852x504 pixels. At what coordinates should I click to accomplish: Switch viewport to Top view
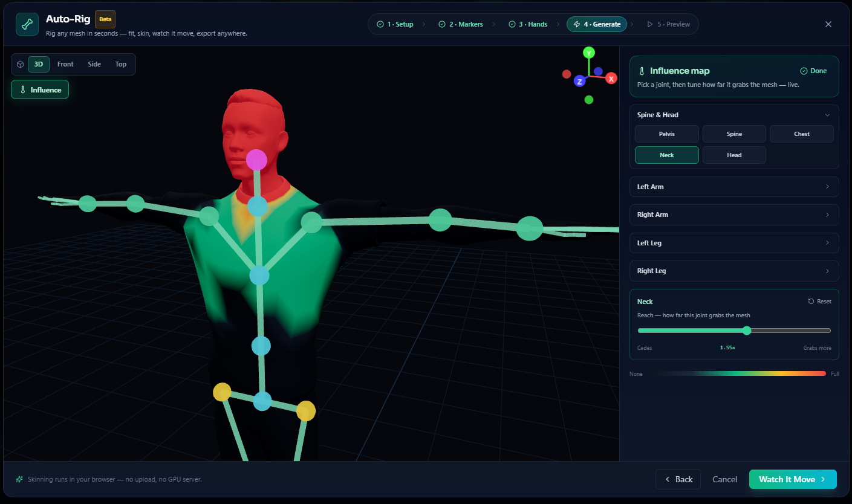(121, 64)
